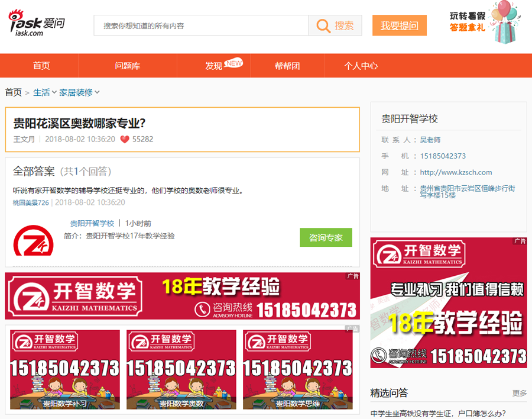Click phone number 15185042373 in contact card
The height and width of the screenshot is (419, 532).
click(443, 156)
